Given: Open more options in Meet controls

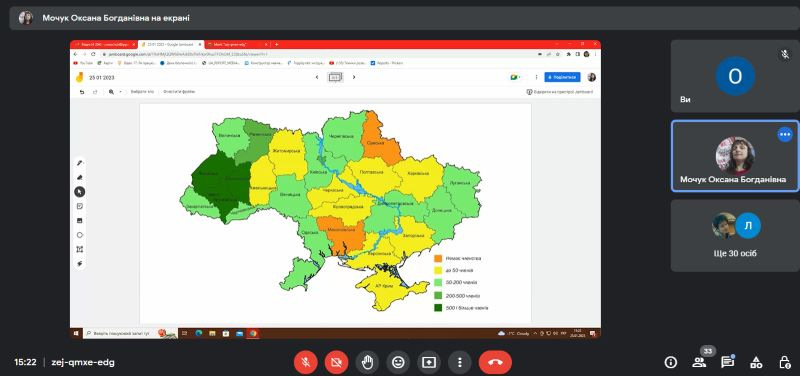Looking at the screenshot, I should [460, 362].
